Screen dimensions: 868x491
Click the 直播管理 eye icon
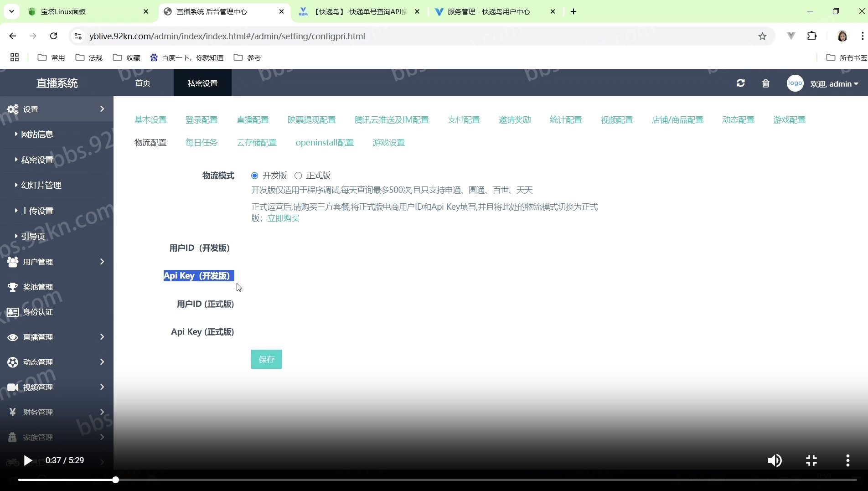click(13, 337)
